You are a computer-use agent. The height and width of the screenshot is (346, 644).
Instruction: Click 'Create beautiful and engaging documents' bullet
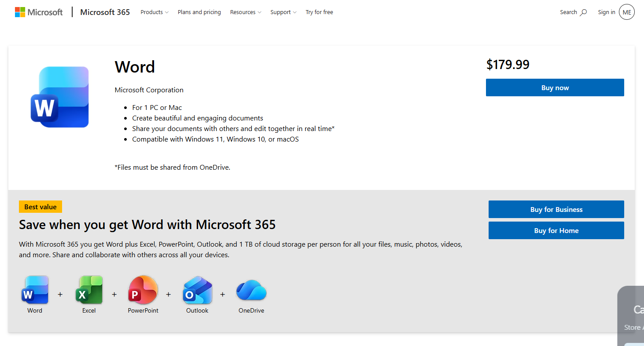pos(198,118)
